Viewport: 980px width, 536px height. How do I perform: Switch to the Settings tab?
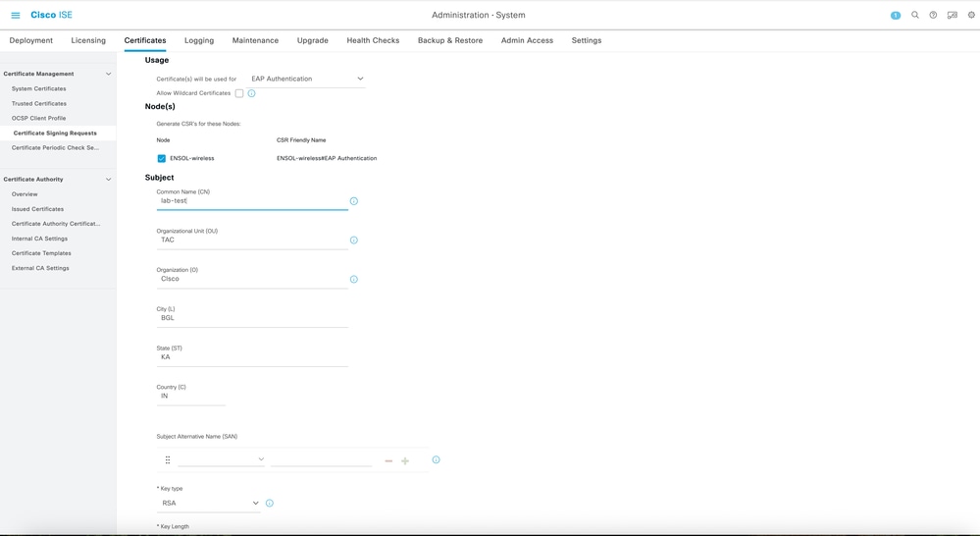[587, 40]
